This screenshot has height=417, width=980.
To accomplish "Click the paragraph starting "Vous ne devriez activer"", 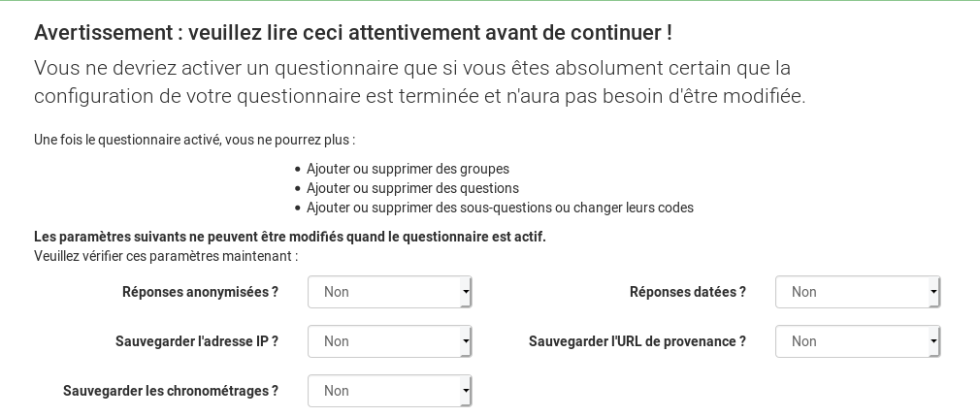I will (419, 82).
